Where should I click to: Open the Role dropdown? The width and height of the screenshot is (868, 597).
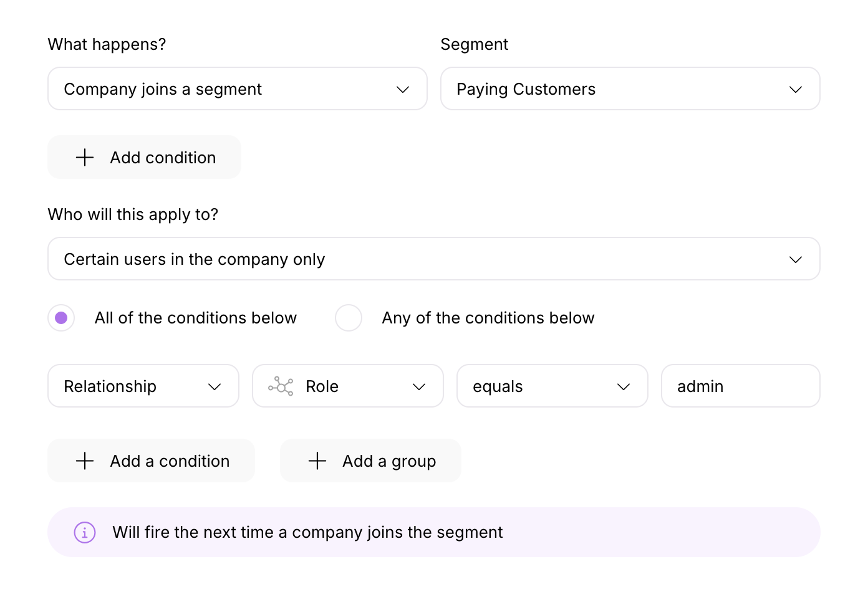[x=347, y=386]
